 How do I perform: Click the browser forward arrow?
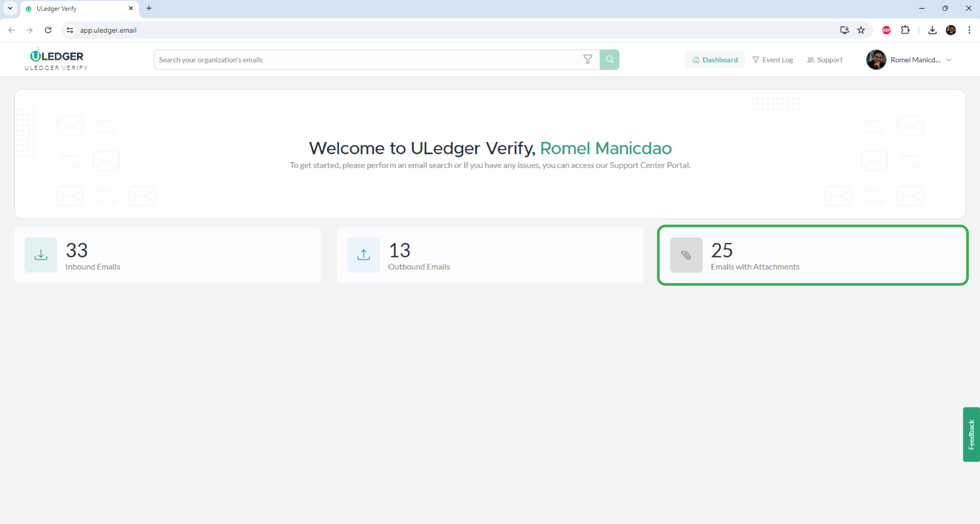tap(30, 30)
